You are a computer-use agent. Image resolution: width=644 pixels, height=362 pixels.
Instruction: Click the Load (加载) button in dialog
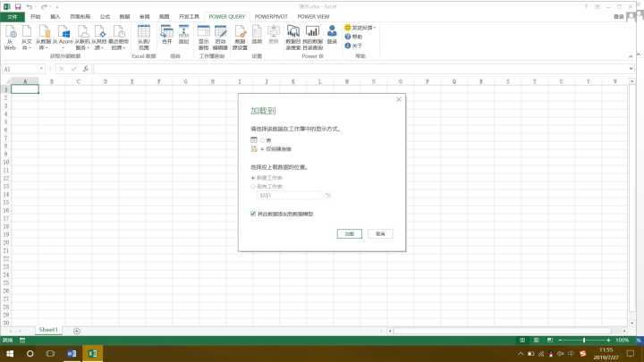click(x=350, y=233)
